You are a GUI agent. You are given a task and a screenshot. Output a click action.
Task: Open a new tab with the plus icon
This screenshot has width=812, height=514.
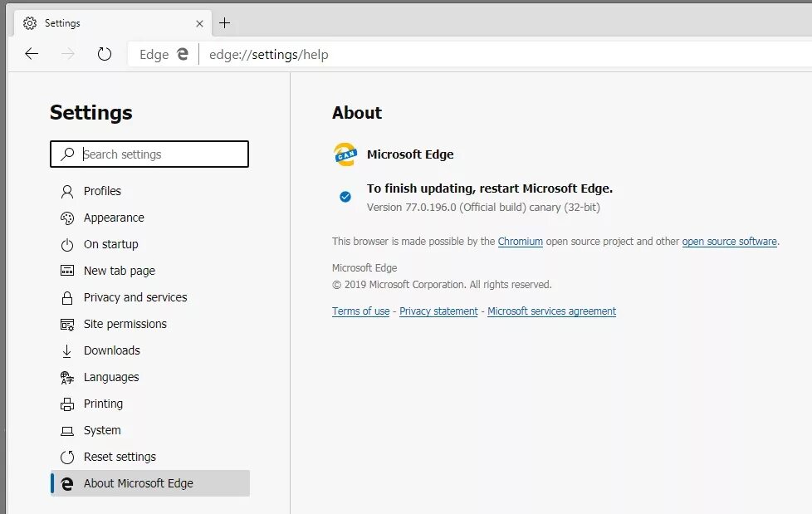(x=224, y=22)
